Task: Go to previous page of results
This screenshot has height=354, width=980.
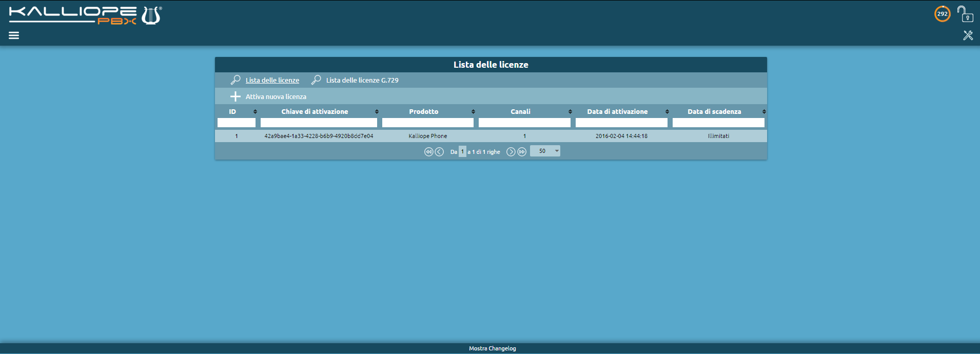Action: pyautogui.click(x=439, y=152)
